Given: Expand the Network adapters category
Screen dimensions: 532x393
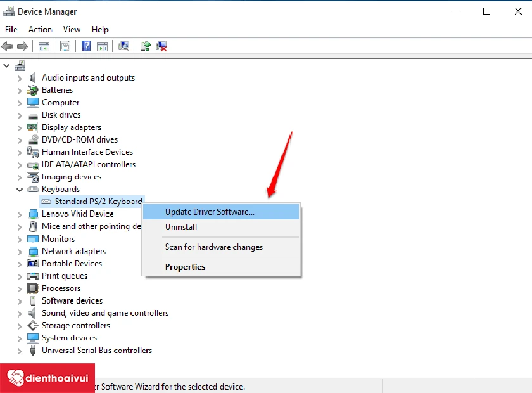Looking at the screenshot, I should tap(20, 252).
